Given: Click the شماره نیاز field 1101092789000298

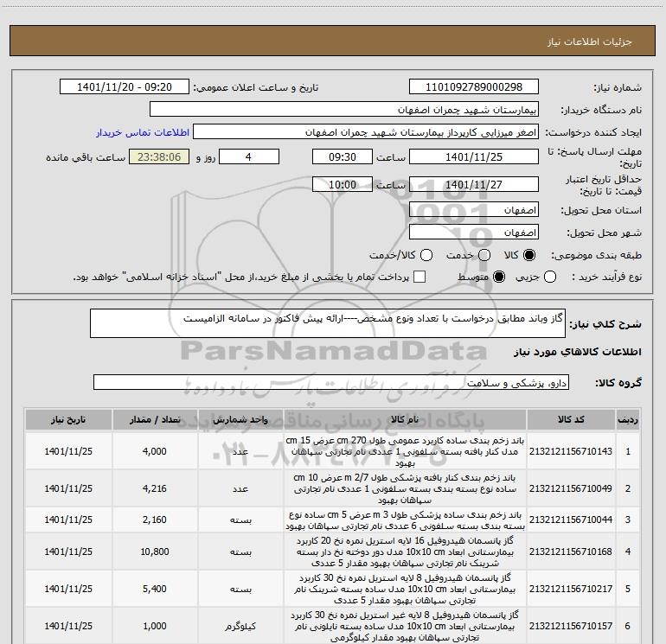Looking at the screenshot, I should pos(474,86).
